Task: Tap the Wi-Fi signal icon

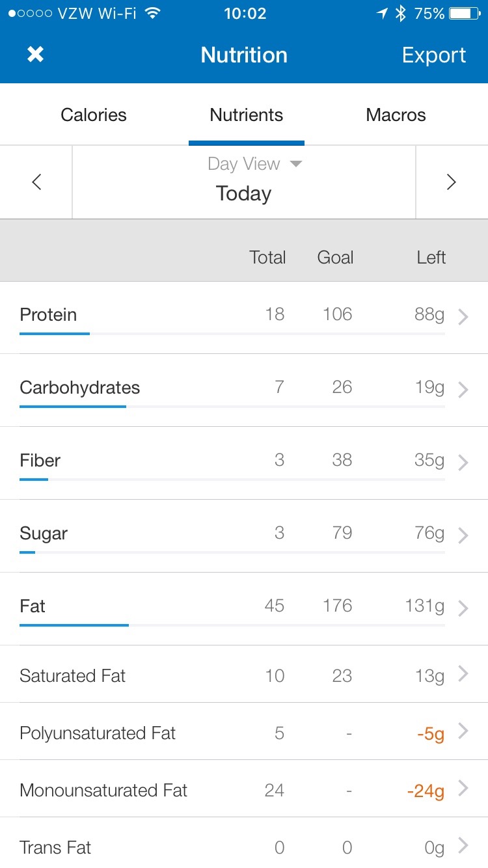Action: point(153,14)
